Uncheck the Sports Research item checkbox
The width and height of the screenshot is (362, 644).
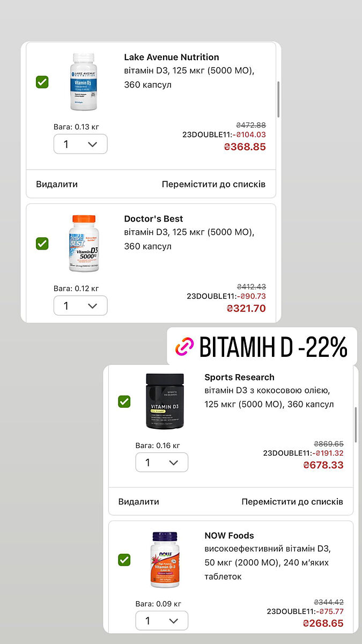click(x=124, y=401)
